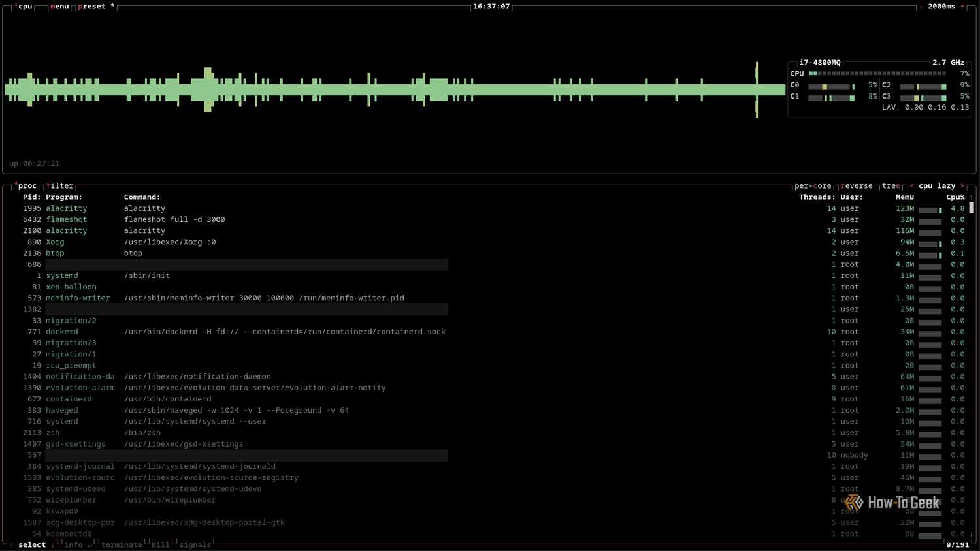Image resolution: width=980 pixels, height=551 pixels.
Task: Toggle the per-core option
Action: 813,186
